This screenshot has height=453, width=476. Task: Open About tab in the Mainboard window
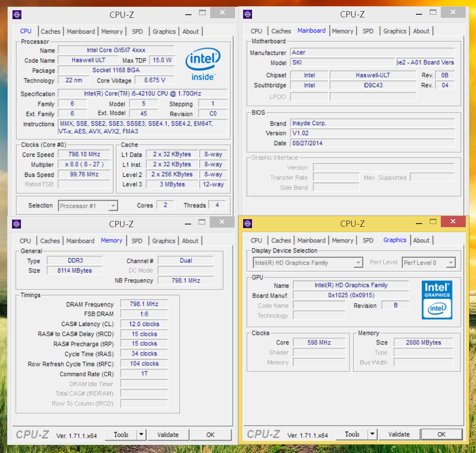pos(421,31)
